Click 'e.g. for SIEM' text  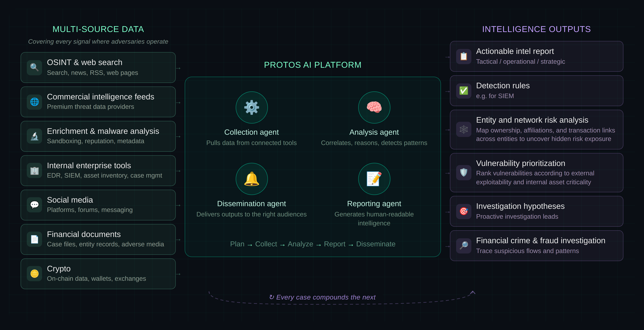click(495, 96)
